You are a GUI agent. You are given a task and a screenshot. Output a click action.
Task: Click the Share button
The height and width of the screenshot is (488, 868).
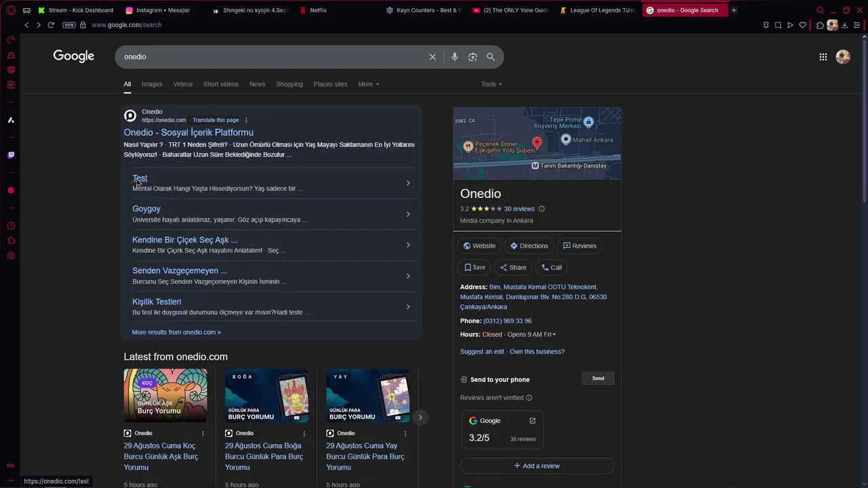[x=513, y=268]
